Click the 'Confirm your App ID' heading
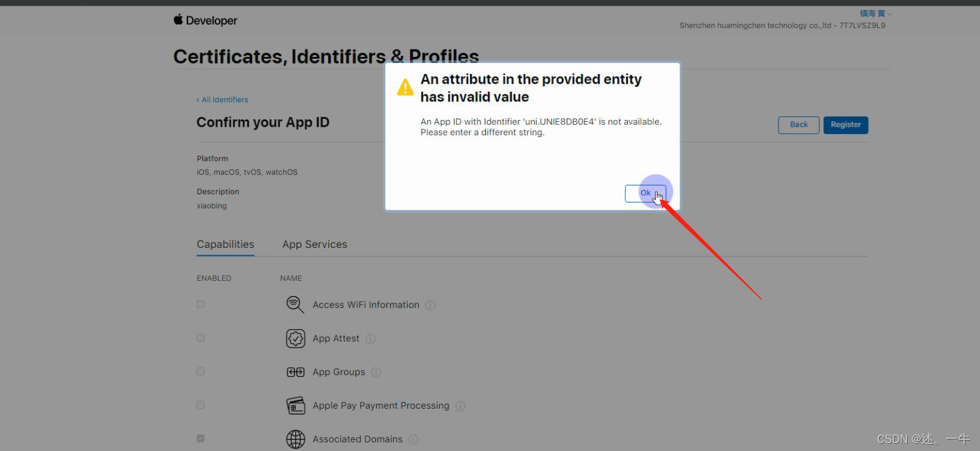The width and height of the screenshot is (980, 451). pyautogui.click(x=263, y=122)
